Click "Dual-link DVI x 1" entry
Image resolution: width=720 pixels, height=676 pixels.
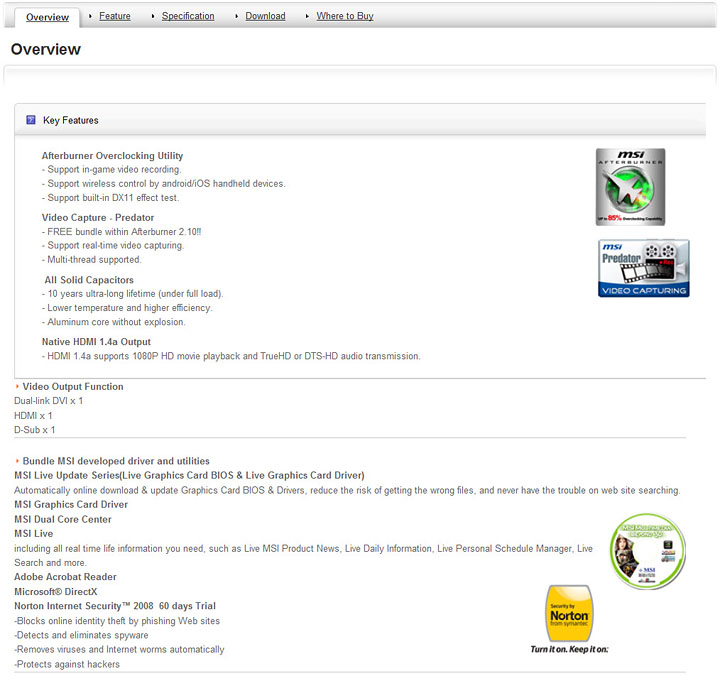pos(49,401)
